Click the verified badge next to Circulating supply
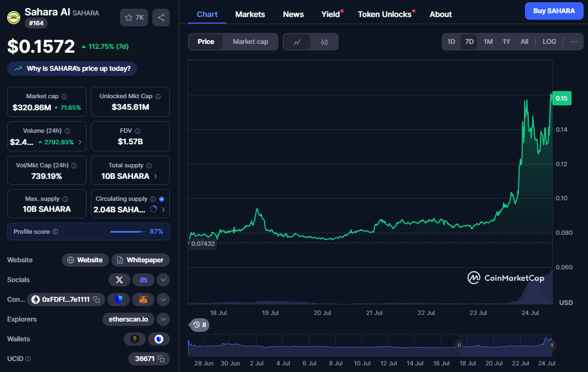588x372 pixels. (162, 199)
